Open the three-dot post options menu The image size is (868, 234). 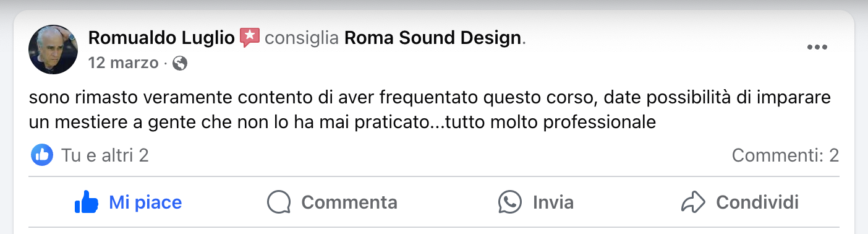point(817,48)
